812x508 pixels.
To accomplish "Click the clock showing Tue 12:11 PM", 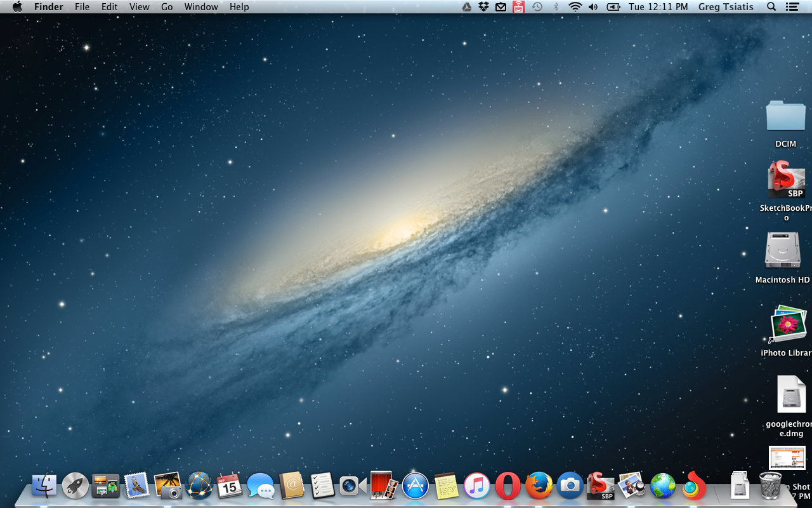I will click(658, 7).
